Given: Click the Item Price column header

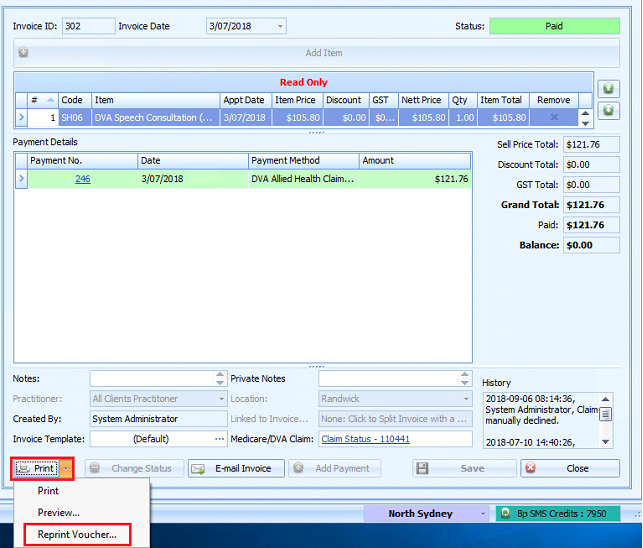Looking at the screenshot, I should tap(298, 100).
